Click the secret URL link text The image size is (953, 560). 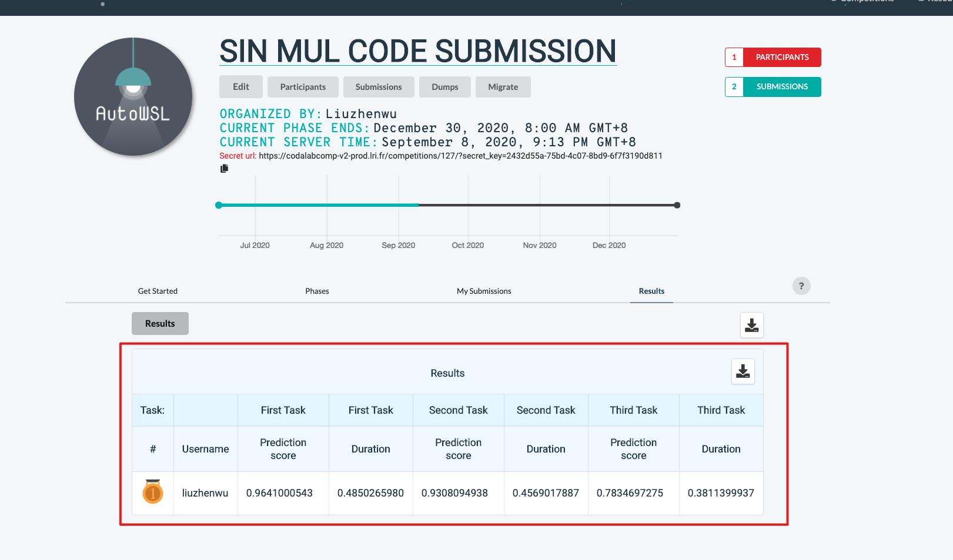[x=460, y=156]
